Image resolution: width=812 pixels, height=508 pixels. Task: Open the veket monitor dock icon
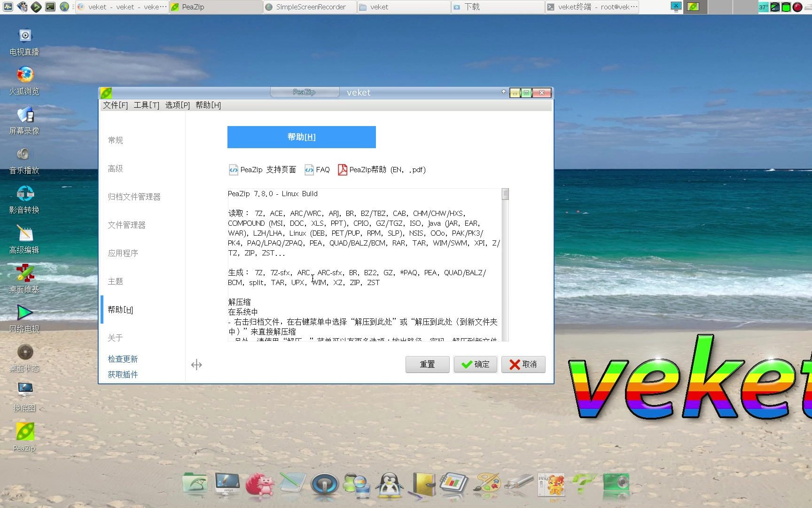(227, 484)
